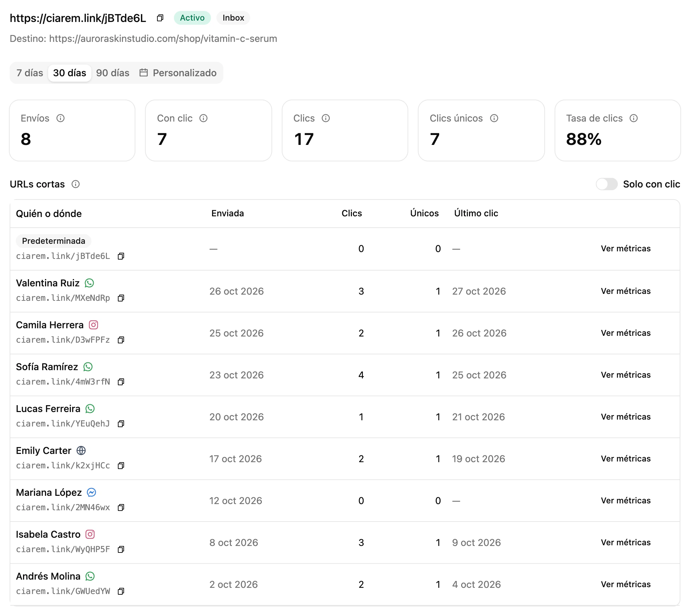Screen dimensions: 690x616
Task: Copy Sofía Ramírez's short link 4mW3rfN
Action: (x=121, y=382)
